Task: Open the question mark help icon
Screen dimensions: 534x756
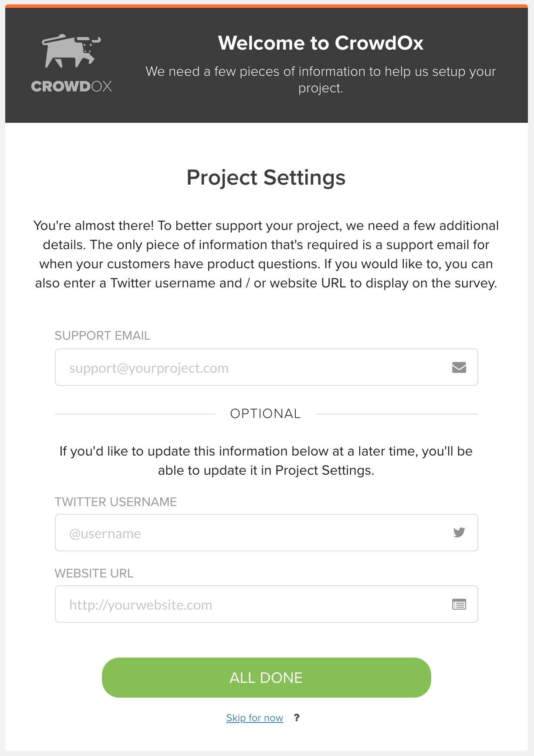Action: click(297, 718)
